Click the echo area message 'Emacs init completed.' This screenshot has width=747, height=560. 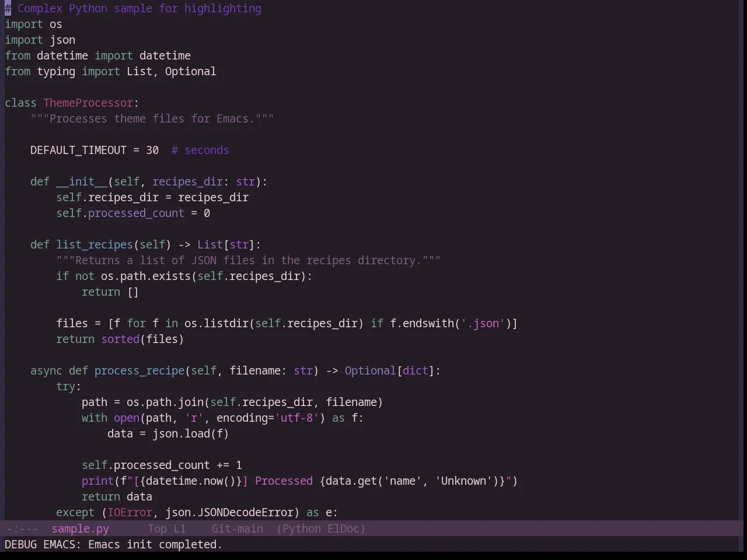tap(155, 544)
